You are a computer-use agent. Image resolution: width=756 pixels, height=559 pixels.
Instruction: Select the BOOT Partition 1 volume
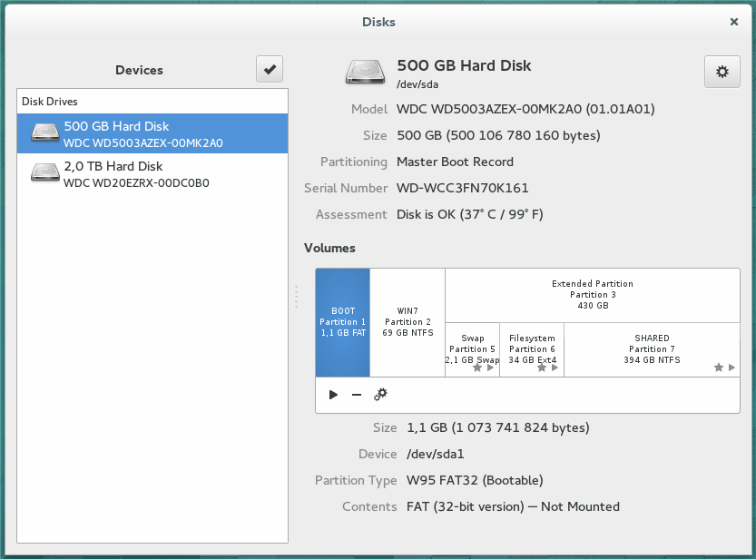tap(343, 322)
